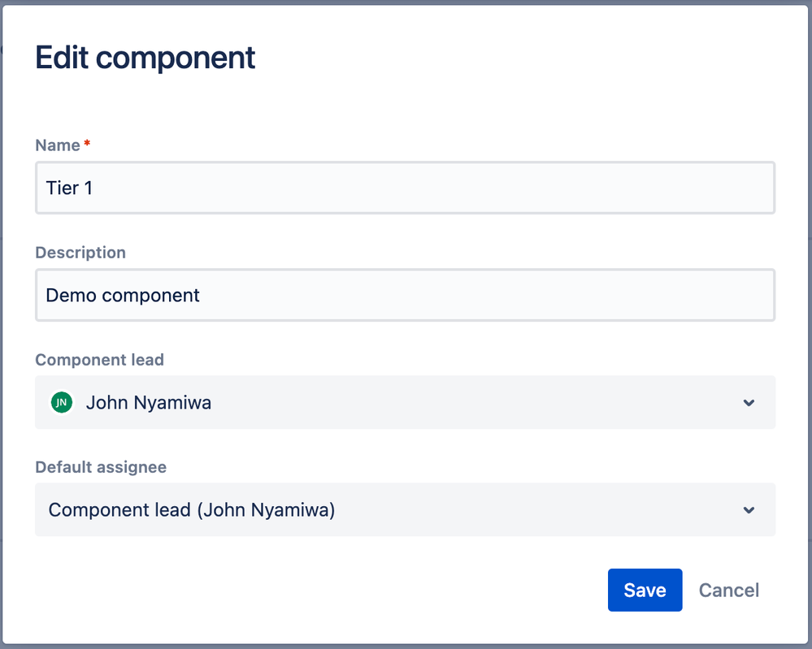Click the Component lead label
Screen dimensions: 812x649
coord(99,360)
